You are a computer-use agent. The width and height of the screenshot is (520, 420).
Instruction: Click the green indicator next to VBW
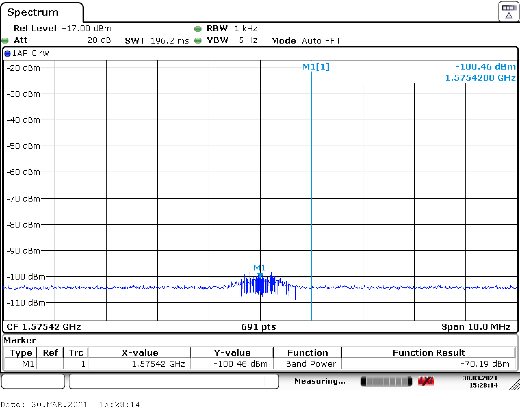[198, 41]
